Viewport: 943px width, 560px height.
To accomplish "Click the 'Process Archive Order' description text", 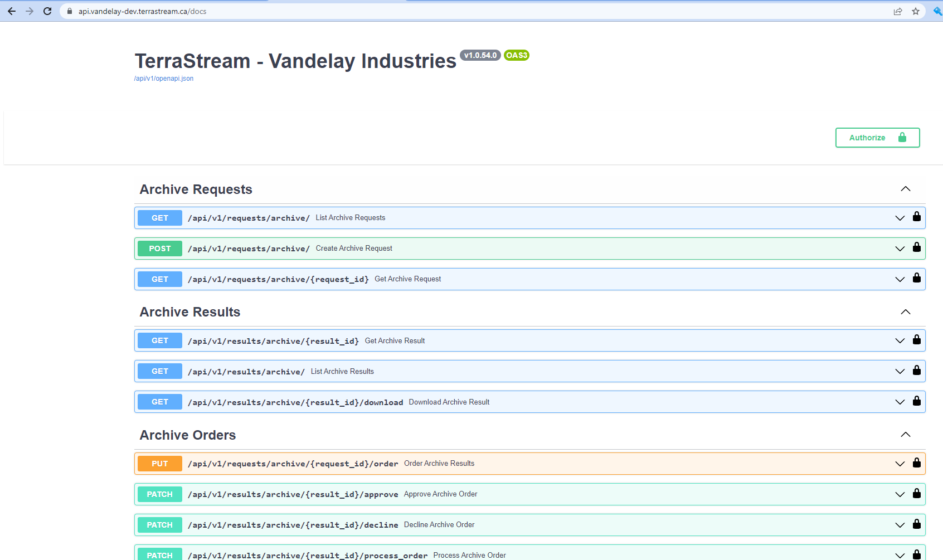I will pyautogui.click(x=470, y=555).
